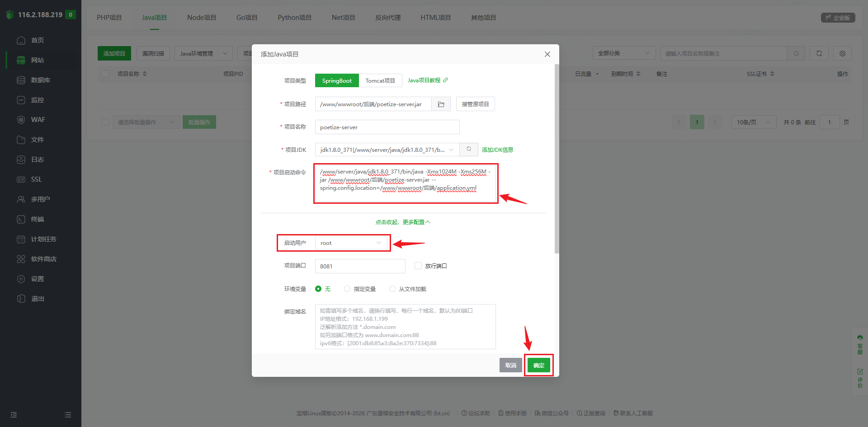Viewport: 868px width, 427px height.
Task: Click the refresh icon next to JDK dropdown
Action: [x=469, y=150]
